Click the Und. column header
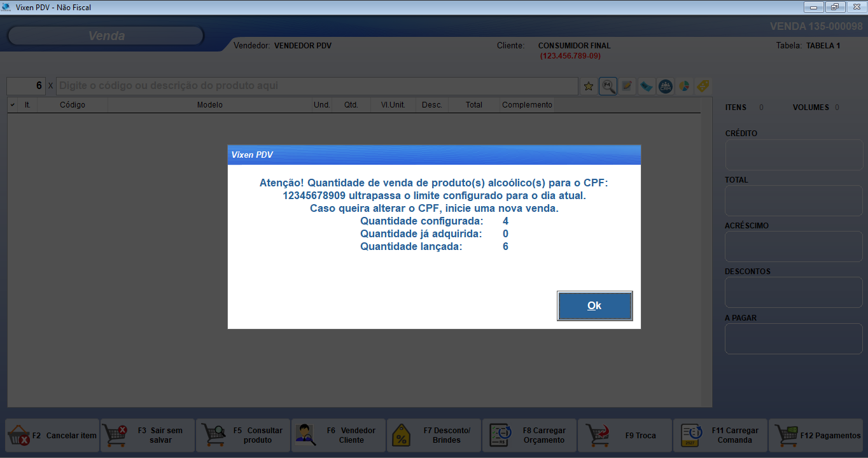Viewport: 868px width, 458px height. pyautogui.click(x=322, y=105)
